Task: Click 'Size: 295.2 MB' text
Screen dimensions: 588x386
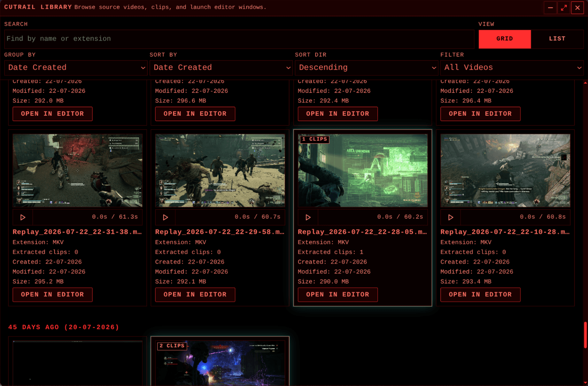Action: pyautogui.click(x=38, y=282)
